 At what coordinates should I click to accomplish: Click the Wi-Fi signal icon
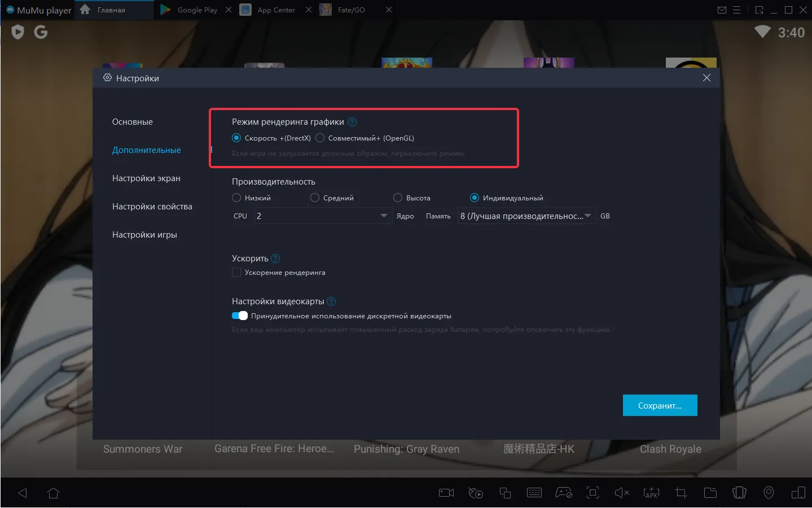(x=762, y=32)
